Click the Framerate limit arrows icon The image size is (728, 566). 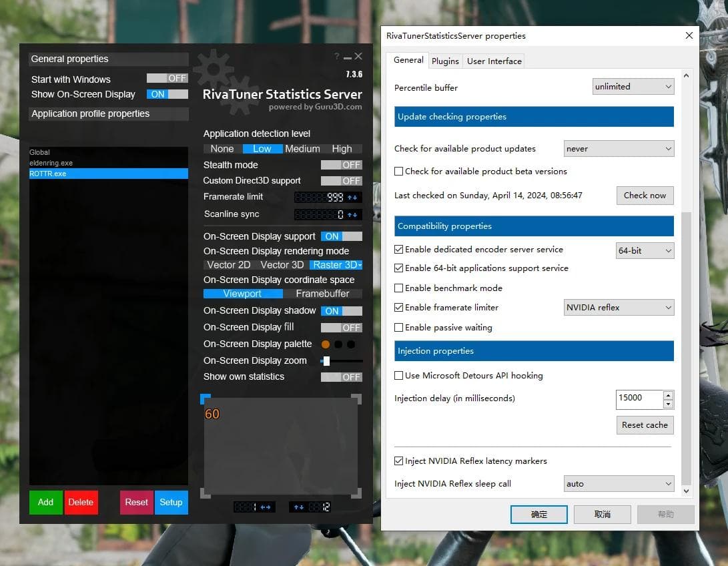(x=353, y=198)
